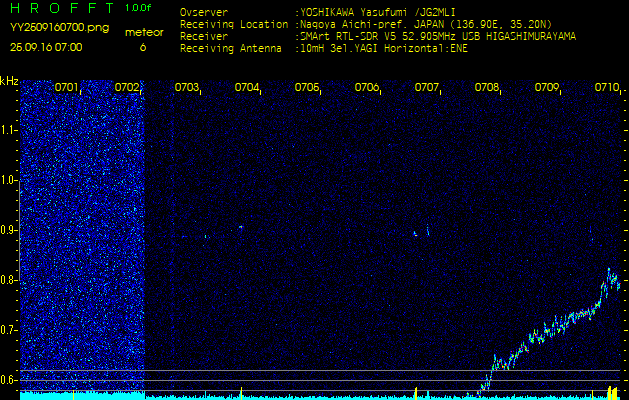Click the Receiving Location label
The height and width of the screenshot is (400, 629).
pos(234,24)
